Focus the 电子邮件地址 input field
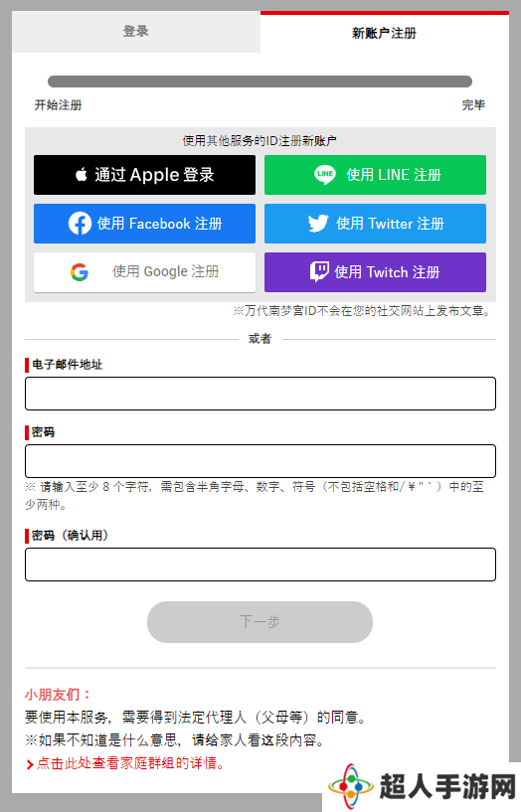 point(260,394)
